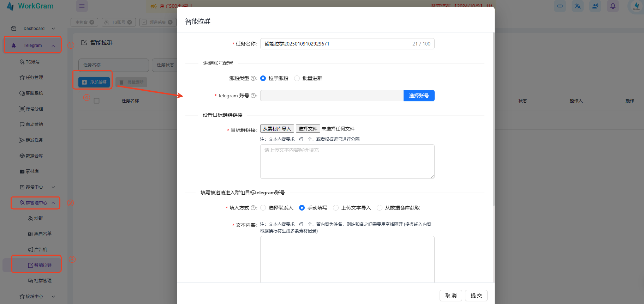644x304 pixels.
Task: Select the 从数据仓库获取 radio option
Action: pos(380,208)
